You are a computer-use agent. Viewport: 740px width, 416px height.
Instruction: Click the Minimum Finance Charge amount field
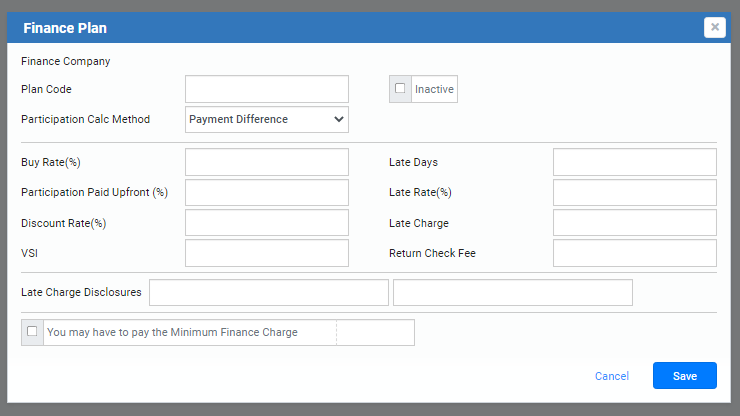point(376,332)
